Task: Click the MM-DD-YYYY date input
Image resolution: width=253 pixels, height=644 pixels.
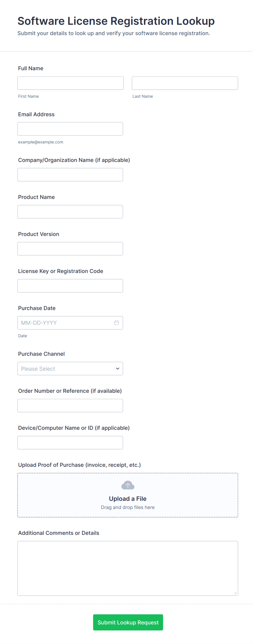Action: click(x=65, y=323)
